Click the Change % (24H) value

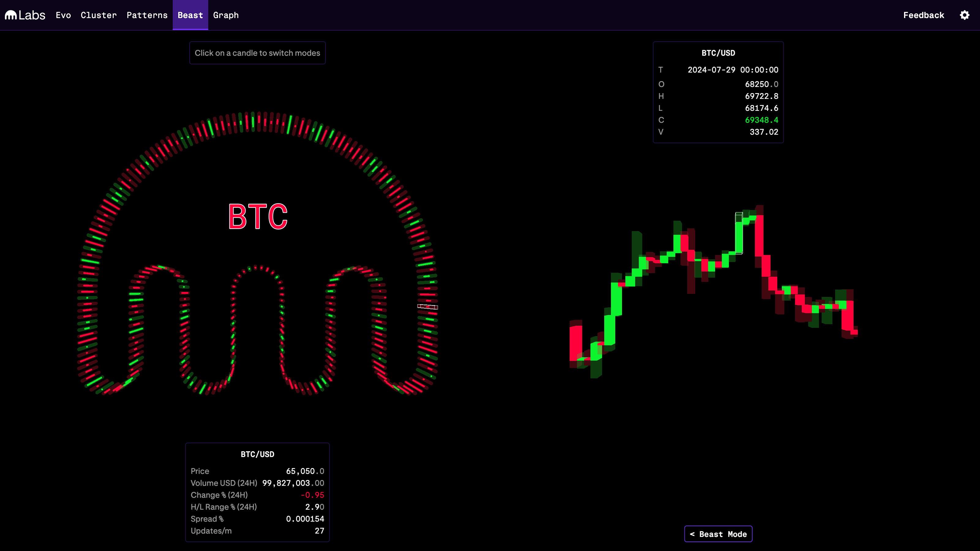(x=312, y=495)
